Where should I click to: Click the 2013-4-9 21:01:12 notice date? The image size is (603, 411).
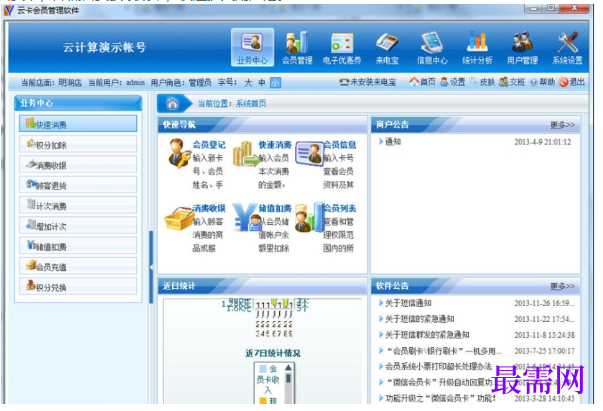pos(543,142)
